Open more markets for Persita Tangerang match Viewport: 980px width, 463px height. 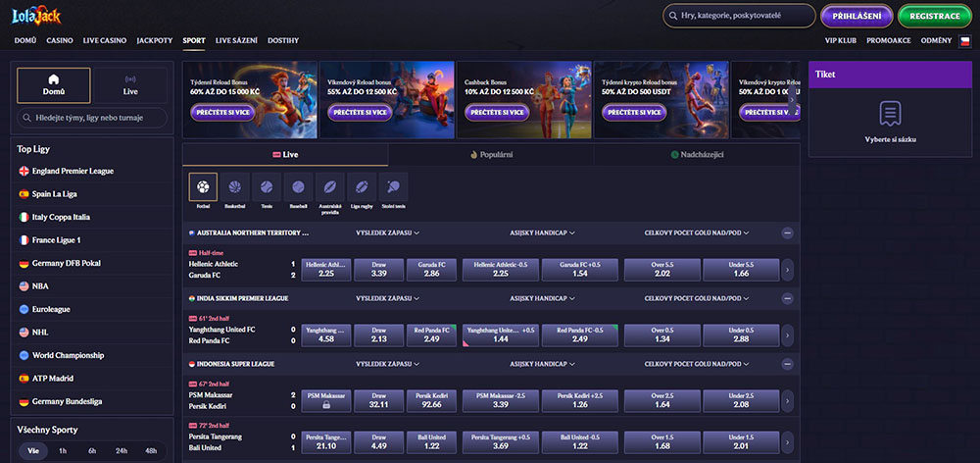click(x=788, y=441)
